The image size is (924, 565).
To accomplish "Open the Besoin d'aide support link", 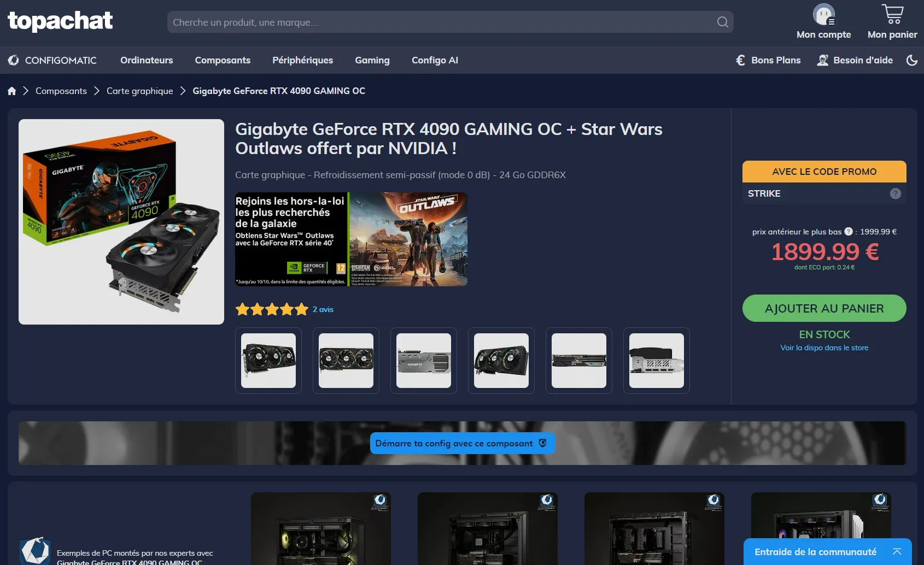I will (855, 60).
